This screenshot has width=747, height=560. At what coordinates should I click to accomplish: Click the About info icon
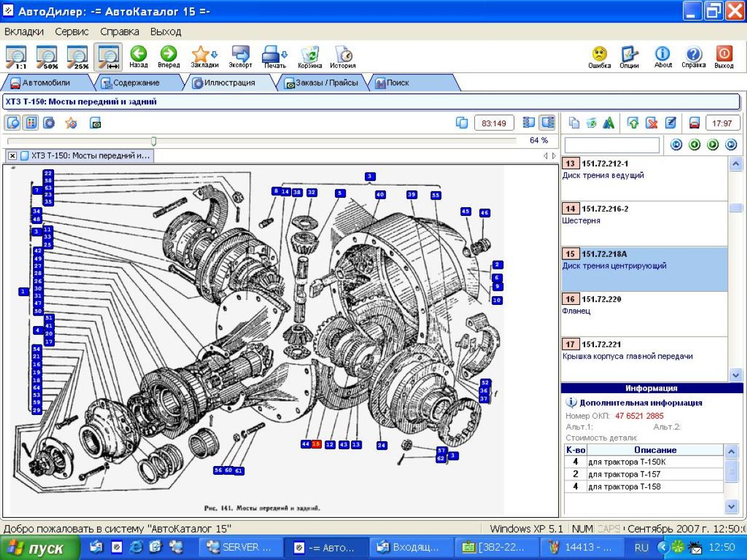coord(663,54)
